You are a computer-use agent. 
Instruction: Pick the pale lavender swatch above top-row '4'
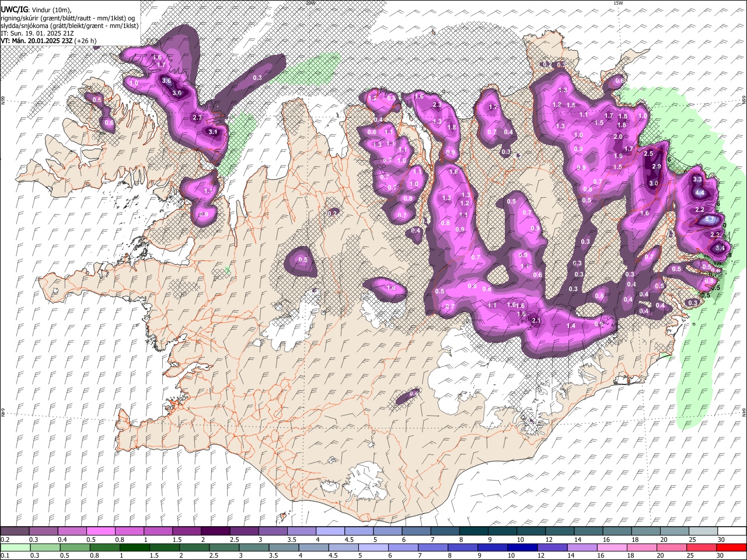(330, 531)
